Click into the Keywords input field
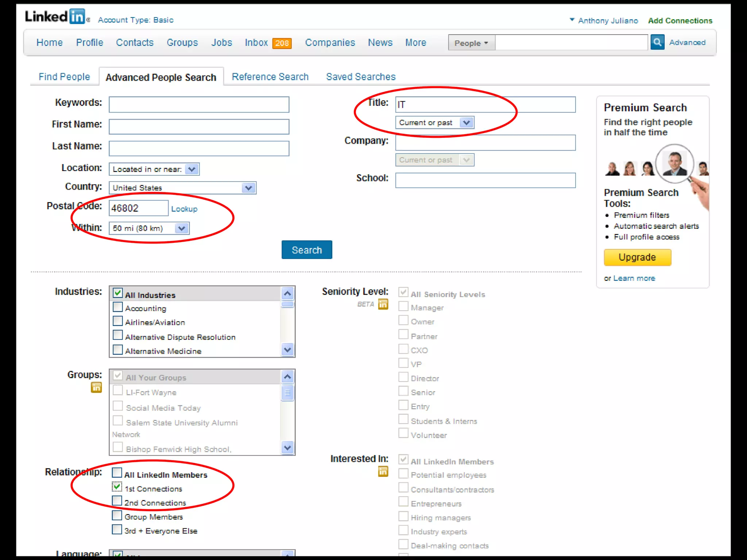The height and width of the screenshot is (560, 747). [199, 105]
